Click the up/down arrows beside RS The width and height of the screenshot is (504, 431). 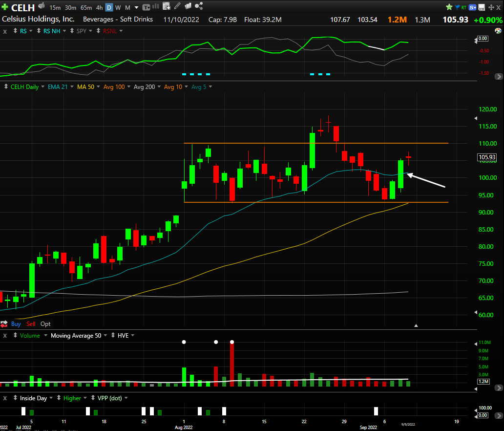pos(15,31)
